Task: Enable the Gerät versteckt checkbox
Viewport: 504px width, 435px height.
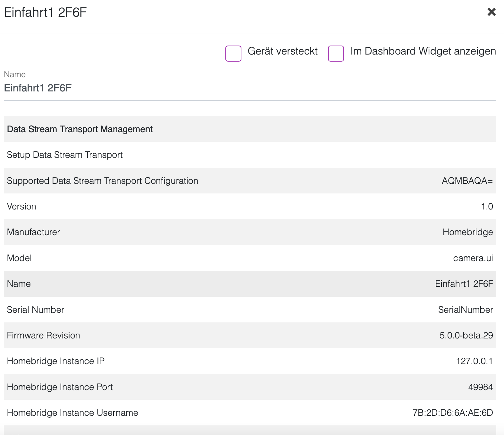Action: 233,53
